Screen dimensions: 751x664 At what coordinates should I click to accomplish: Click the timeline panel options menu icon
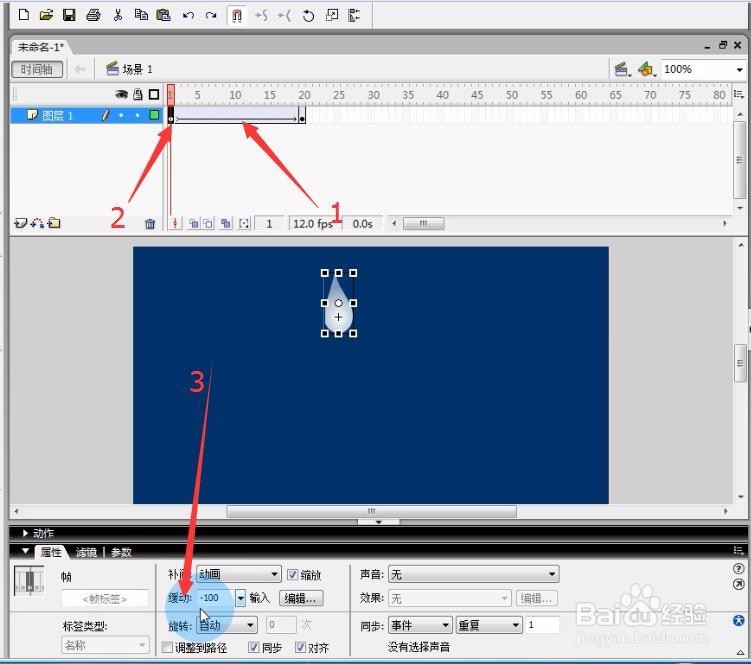(738, 94)
